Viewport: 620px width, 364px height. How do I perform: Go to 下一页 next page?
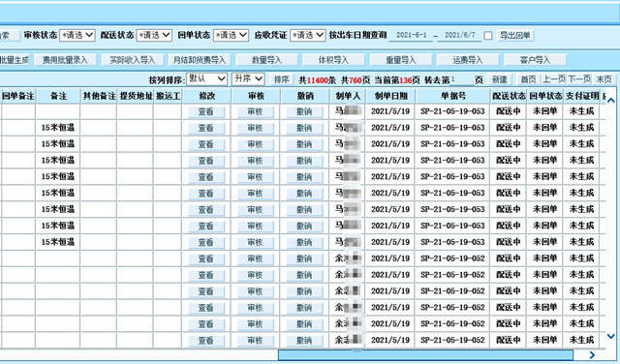tap(579, 79)
